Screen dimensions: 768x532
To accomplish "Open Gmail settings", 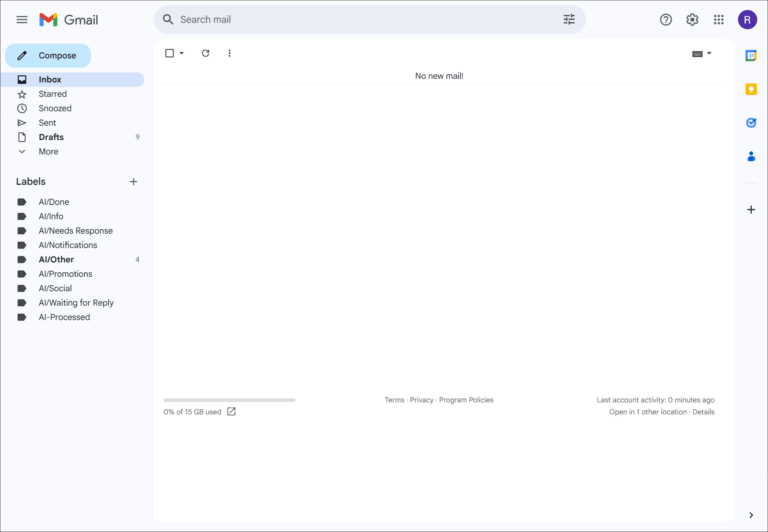I will (x=692, y=20).
